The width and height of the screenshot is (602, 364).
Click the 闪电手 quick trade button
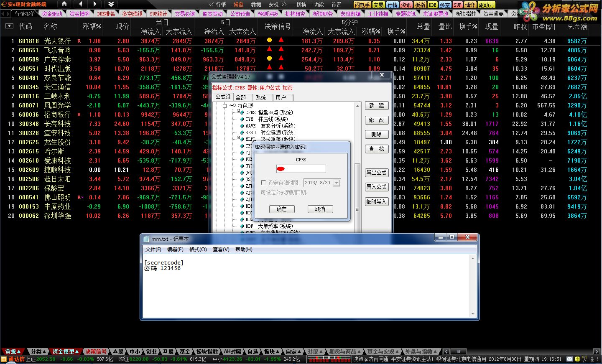[362, 5]
